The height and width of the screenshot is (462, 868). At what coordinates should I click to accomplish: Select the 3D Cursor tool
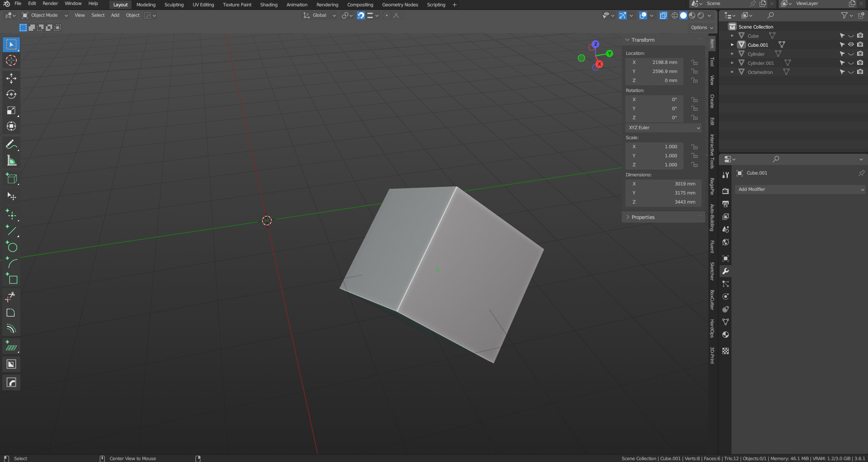click(x=11, y=60)
